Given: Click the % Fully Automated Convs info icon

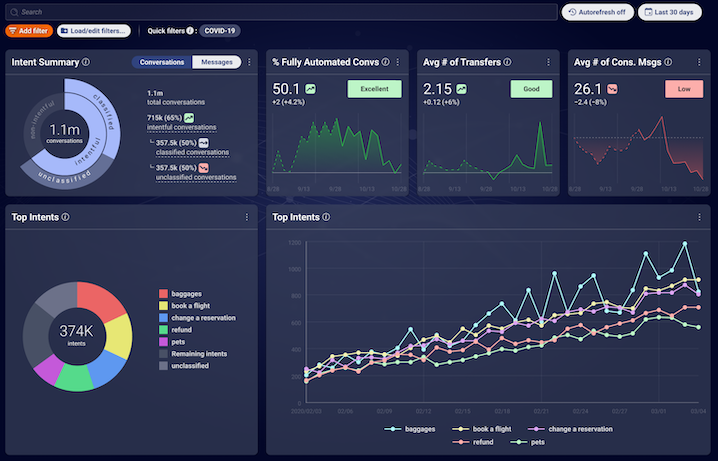Looking at the screenshot, I should tap(386, 62).
